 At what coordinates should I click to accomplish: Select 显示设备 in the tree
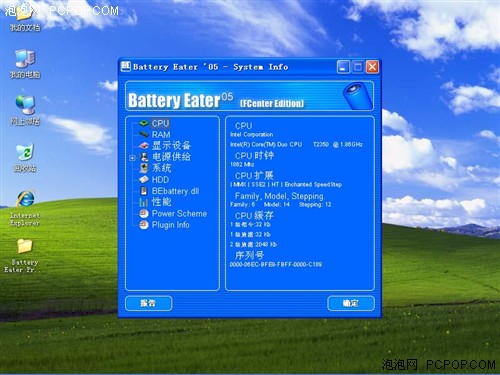[x=171, y=146]
